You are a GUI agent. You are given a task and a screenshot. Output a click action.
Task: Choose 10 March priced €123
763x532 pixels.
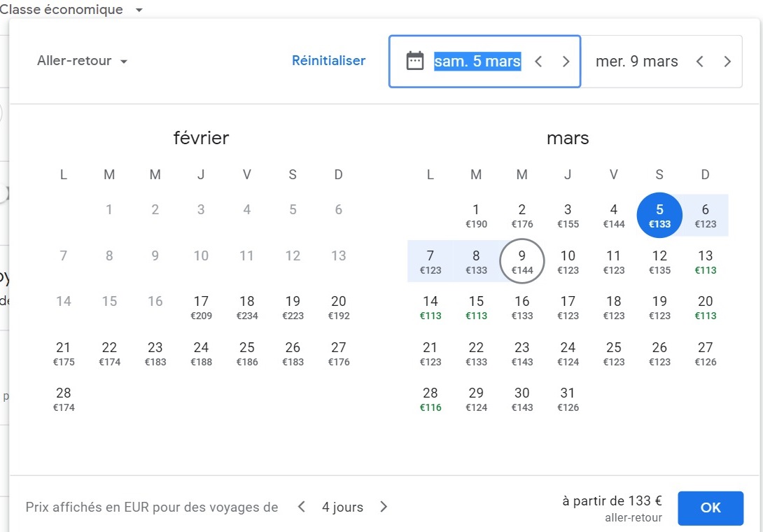568,261
